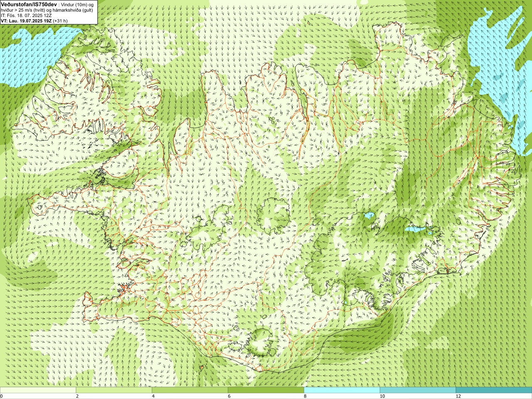Image resolution: width=532 pixels, height=399 pixels.
Task: Click the legend value label "10"
Action: click(x=382, y=396)
